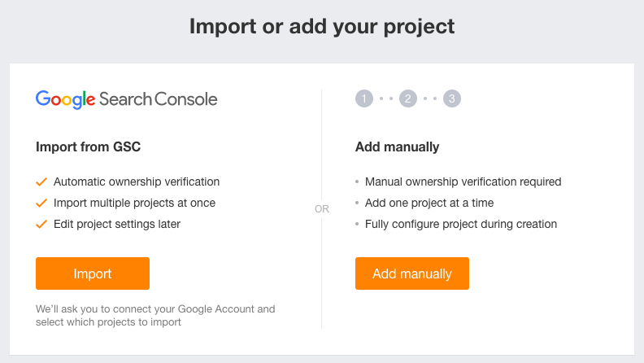Click the step 2 circle indicator
The width and height of the screenshot is (644, 363).
tap(408, 99)
